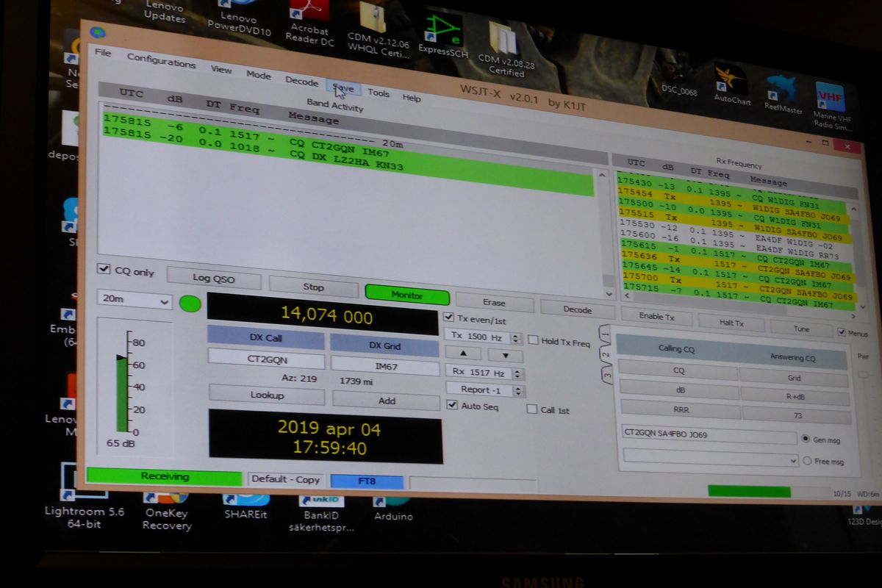Click the up arrow frequency shift button
This screenshot has height=588, width=882.
(x=464, y=354)
